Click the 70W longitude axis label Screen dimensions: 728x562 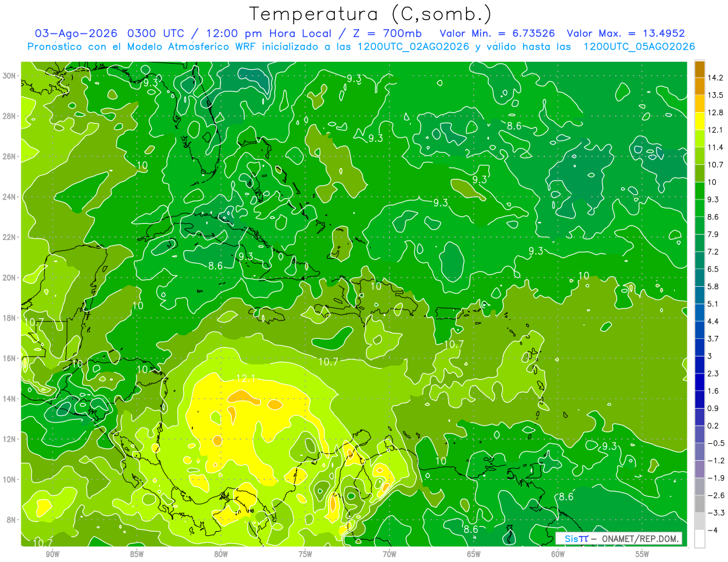coord(389,554)
